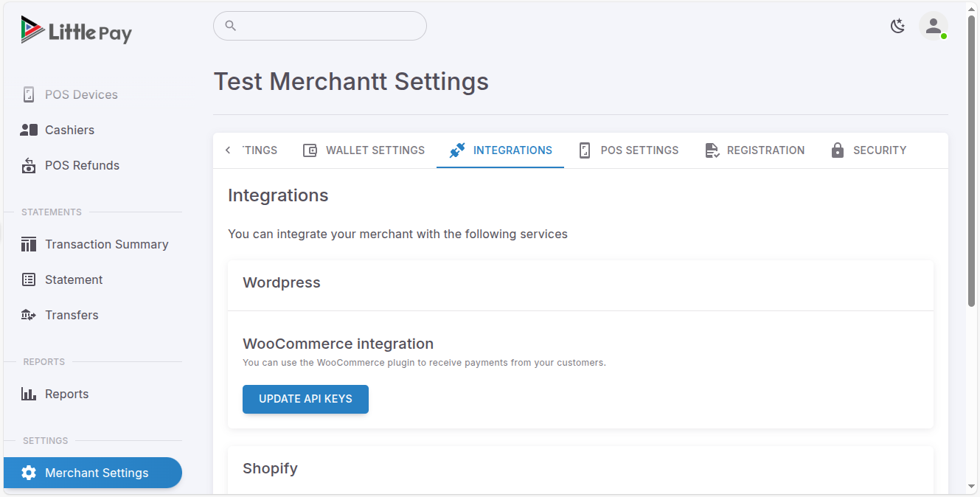
Task: Click the Reports bar-chart icon
Action: [x=29, y=394]
